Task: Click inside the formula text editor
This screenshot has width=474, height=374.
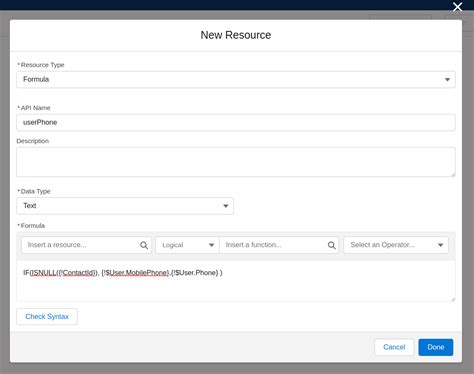Action: (x=236, y=281)
